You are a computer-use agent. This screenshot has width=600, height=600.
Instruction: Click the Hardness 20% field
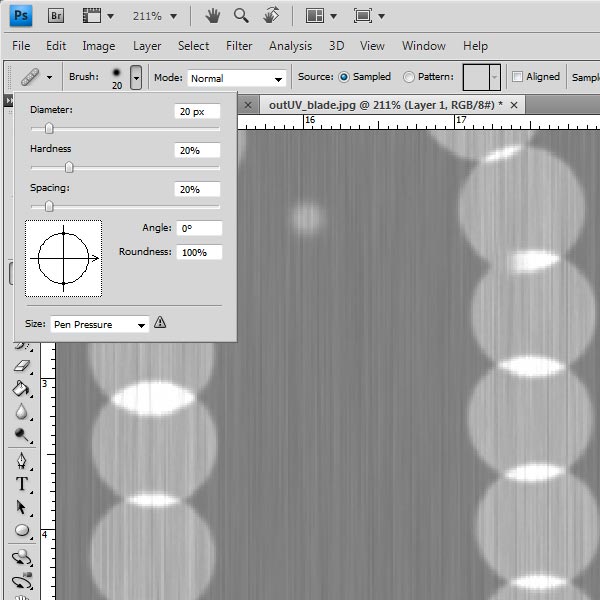coord(197,150)
